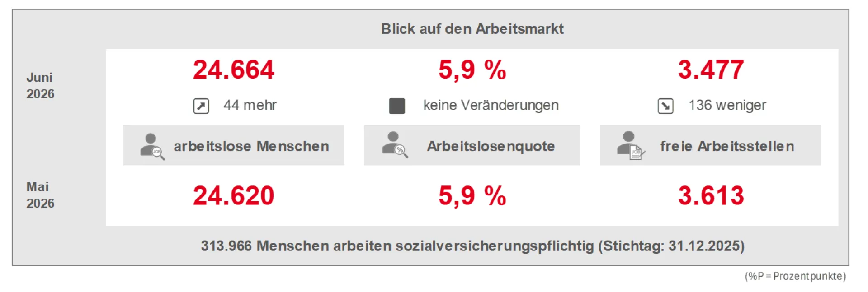Screen dimensions: 868x292
Task: Click the person with job document icon
Action: [631, 145]
